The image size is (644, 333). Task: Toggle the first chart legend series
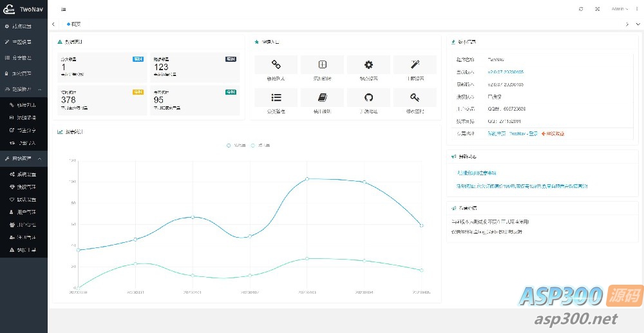pos(236,146)
